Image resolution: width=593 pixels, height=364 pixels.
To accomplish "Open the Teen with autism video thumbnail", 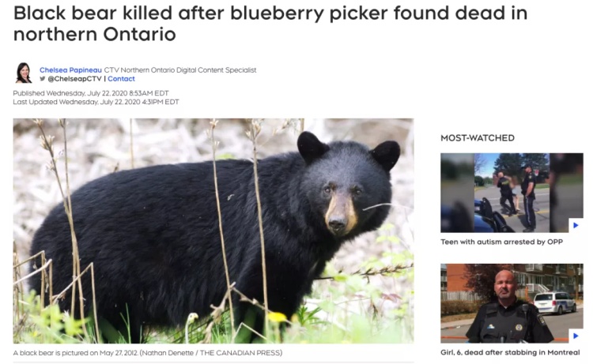I will click(x=512, y=193).
